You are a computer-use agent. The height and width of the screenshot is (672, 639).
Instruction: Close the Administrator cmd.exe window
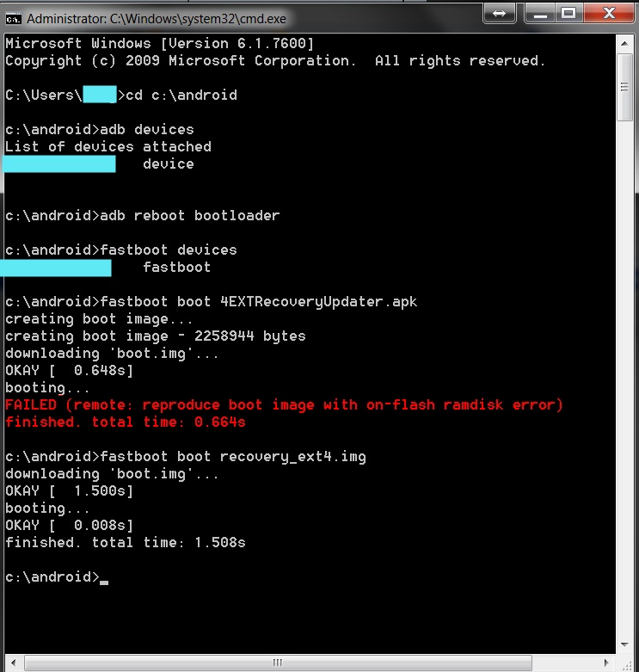(605, 15)
